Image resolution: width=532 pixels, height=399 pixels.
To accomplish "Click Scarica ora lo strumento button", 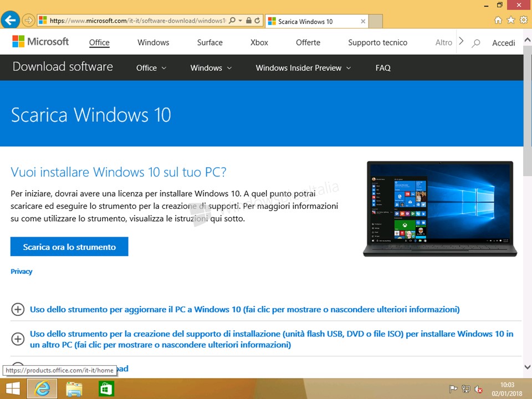I will pos(69,247).
